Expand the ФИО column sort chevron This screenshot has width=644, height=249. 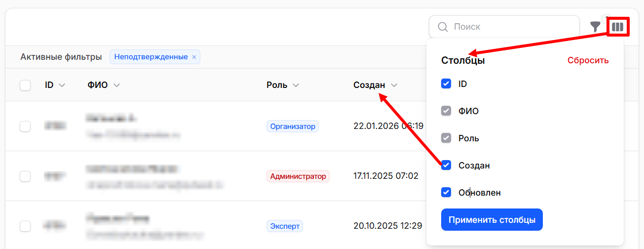coord(116,85)
